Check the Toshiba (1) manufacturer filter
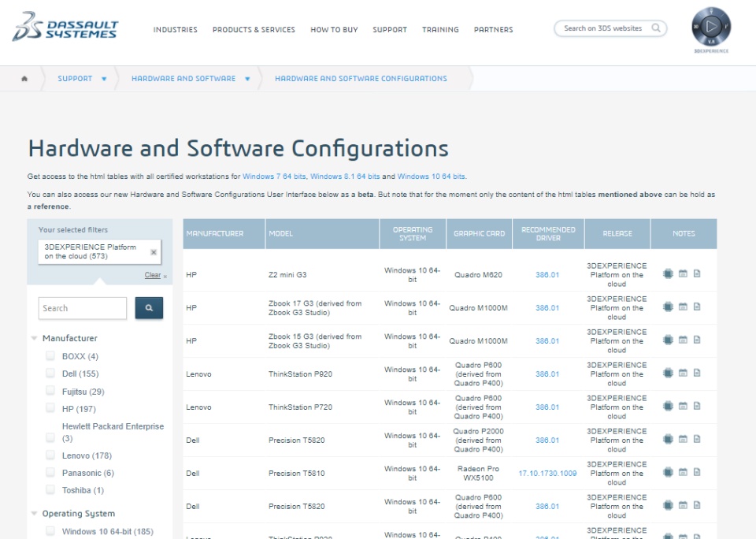The height and width of the screenshot is (539, 756). pos(50,490)
